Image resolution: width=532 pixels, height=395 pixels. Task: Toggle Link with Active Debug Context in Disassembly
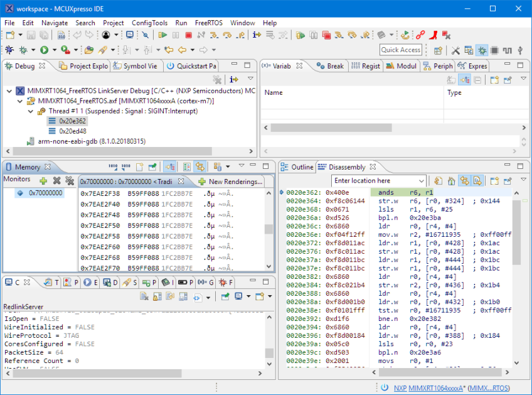[464, 181]
